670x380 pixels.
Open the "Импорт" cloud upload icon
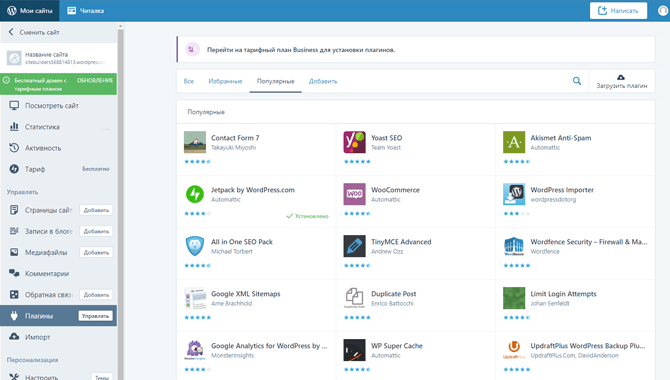tap(14, 337)
